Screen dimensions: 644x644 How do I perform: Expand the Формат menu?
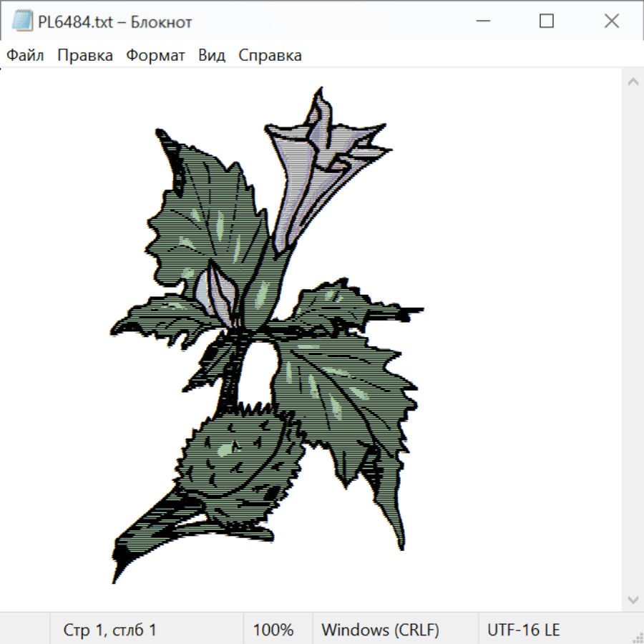pyautogui.click(x=155, y=56)
